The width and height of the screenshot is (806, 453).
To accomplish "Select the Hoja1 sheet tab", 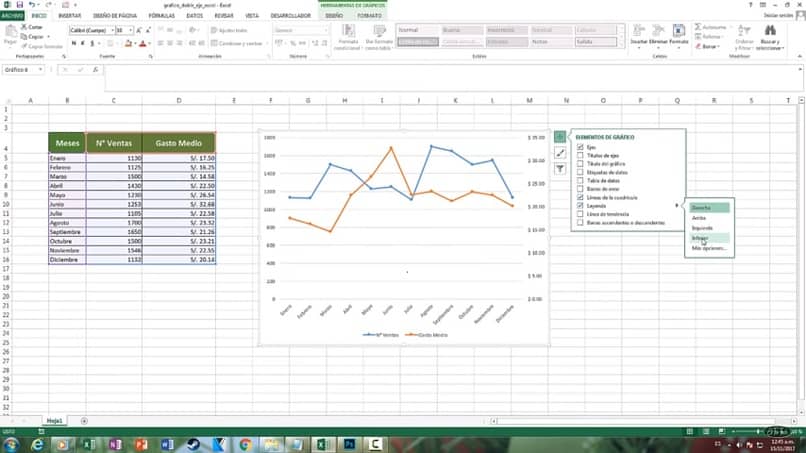I will tap(54, 421).
